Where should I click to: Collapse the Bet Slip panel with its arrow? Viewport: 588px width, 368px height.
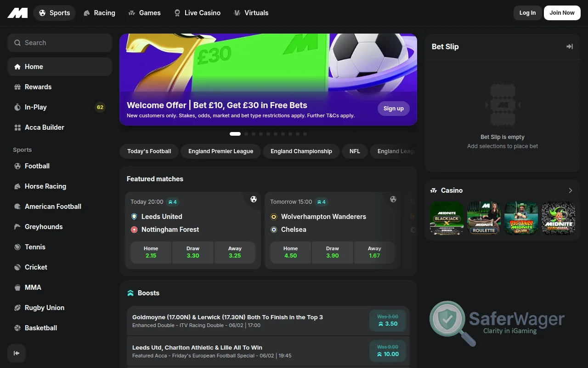[570, 46]
